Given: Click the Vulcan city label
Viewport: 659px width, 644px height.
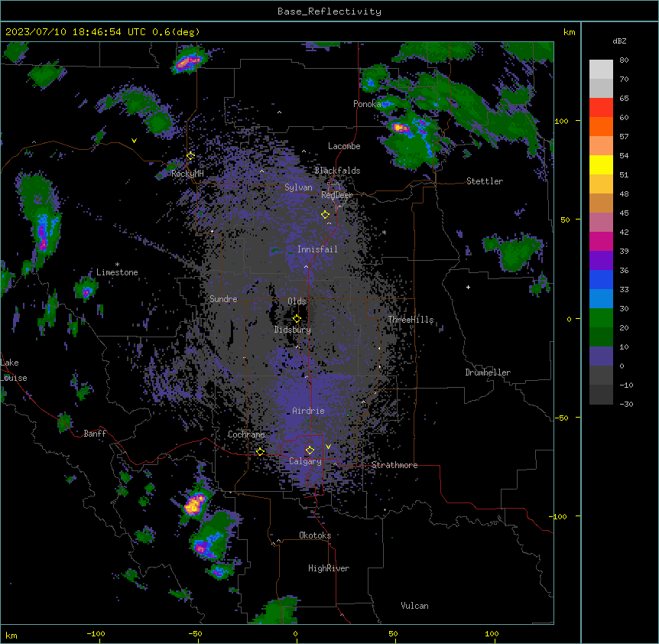Looking at the screenshot, I should pyautogui.click(x=415, y=606).
